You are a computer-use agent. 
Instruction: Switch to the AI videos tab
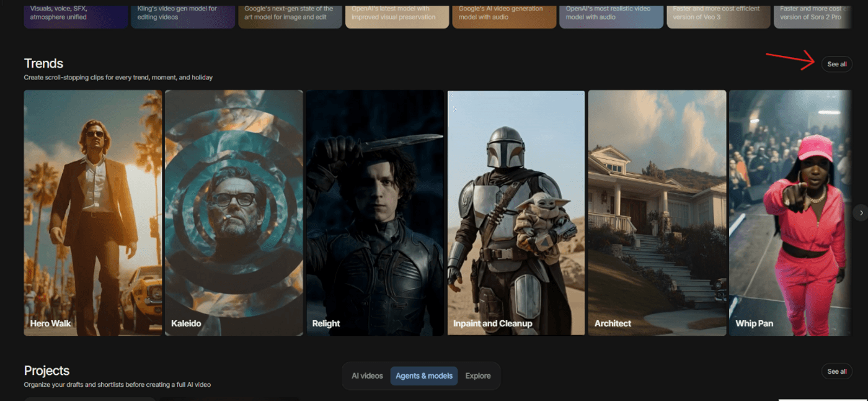(367, 376)
